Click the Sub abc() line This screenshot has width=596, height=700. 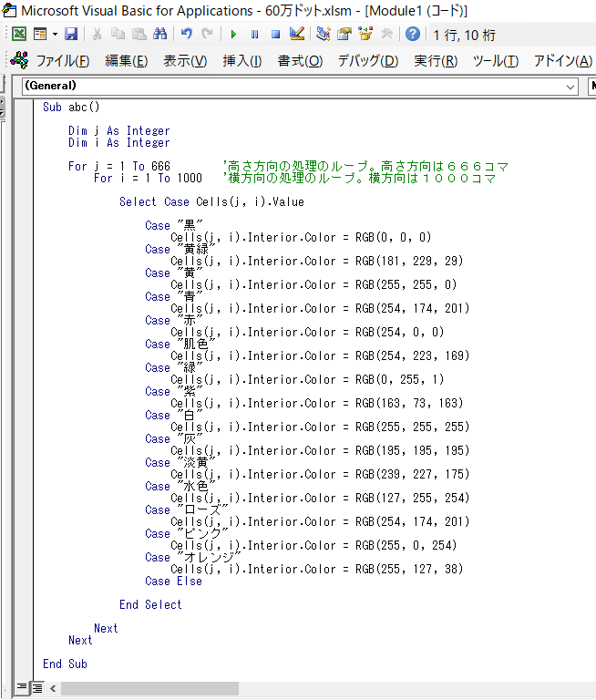pyautogui.click(x=71, y=108)
